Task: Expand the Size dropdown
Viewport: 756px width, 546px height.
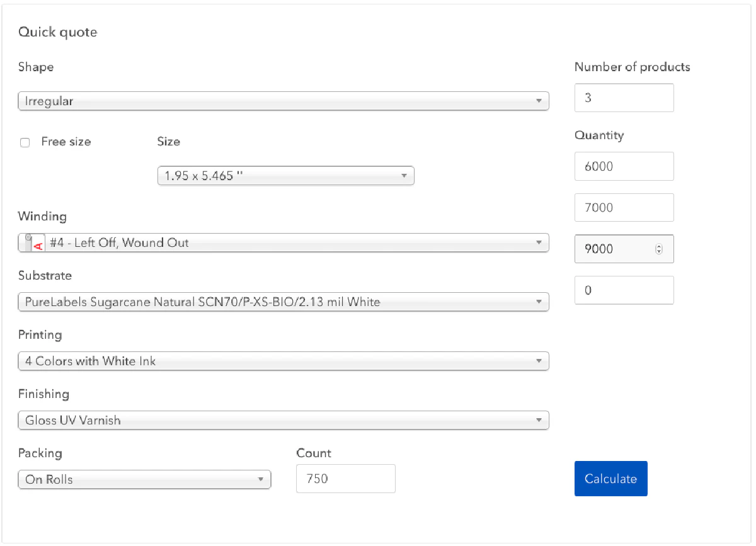Action: [285, 175]
